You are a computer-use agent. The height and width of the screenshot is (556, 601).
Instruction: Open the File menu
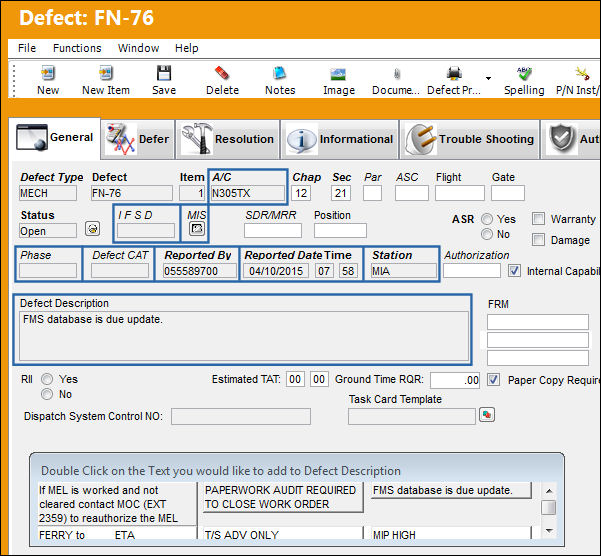coord(27,48)
